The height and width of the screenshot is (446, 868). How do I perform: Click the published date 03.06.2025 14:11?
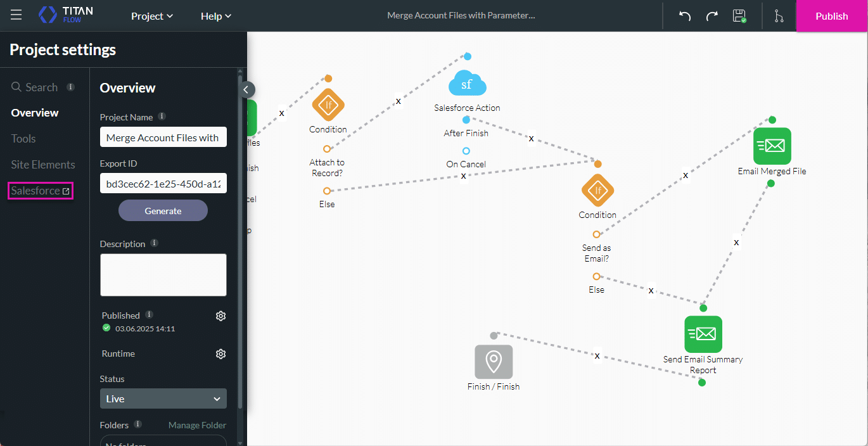click(145, 329)
